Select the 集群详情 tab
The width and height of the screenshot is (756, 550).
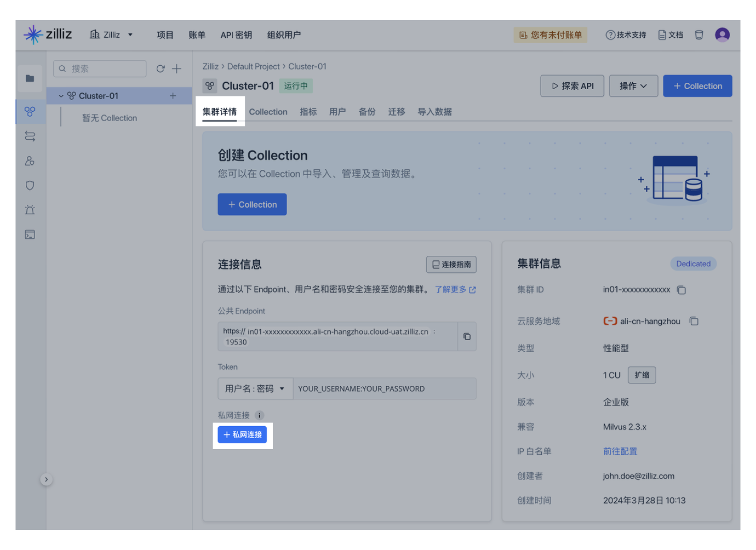(219, 112)
